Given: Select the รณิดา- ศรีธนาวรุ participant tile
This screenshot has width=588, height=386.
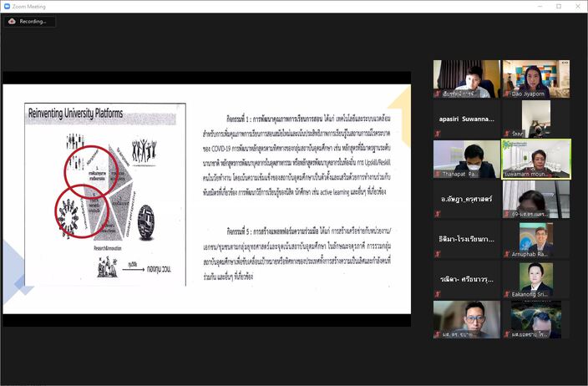Looking at the screenshot, I should [467, 279].
